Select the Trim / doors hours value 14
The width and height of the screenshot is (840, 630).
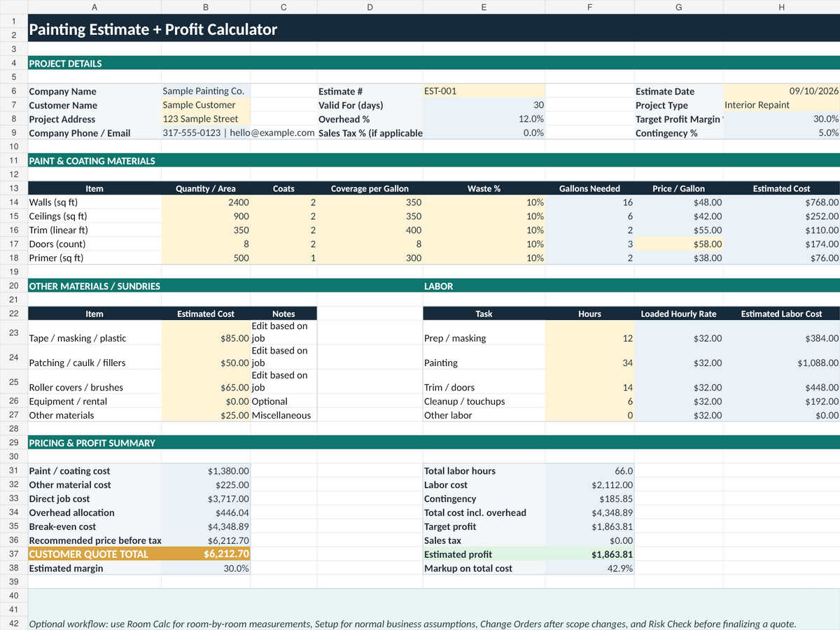pos(589,381)
